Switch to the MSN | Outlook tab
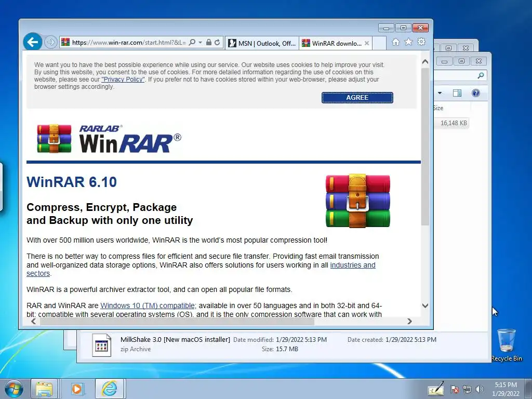Viewport: 532px width, 399px height. coord(262,43)
